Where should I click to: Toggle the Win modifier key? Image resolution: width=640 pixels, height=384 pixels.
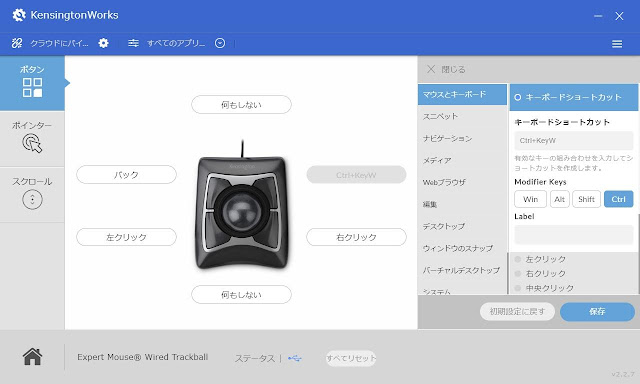tap(530, 199)
